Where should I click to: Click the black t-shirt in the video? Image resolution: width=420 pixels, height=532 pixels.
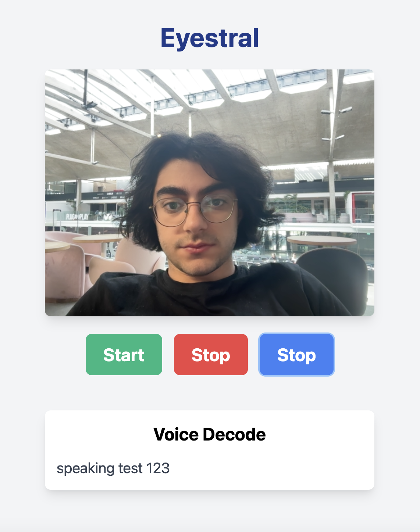210,294
